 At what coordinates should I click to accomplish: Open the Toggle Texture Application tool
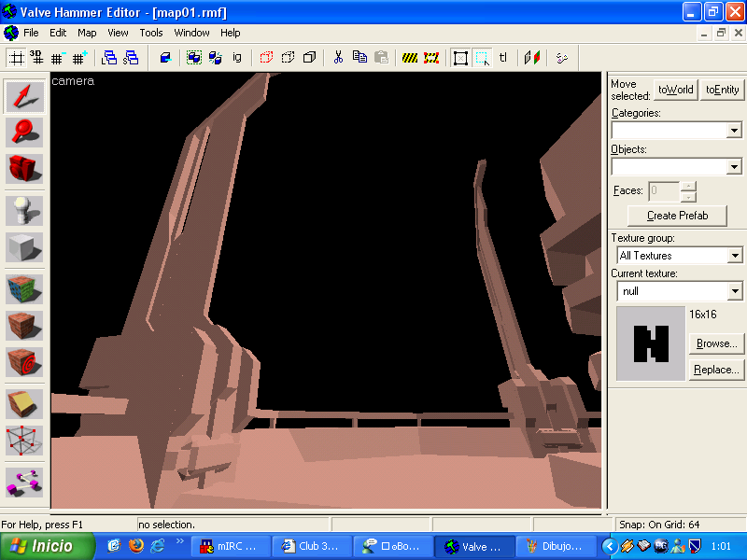click(24, 289)
